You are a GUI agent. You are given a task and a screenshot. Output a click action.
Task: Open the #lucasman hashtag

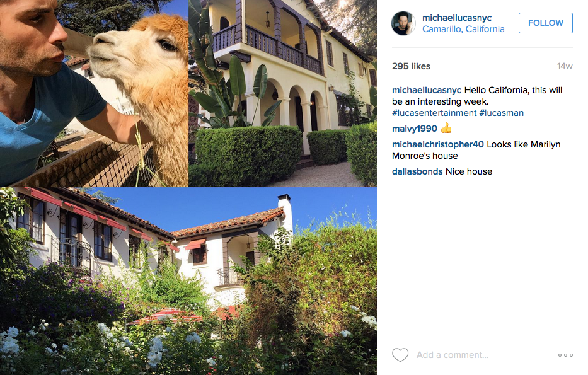click(x=502, y=113)
